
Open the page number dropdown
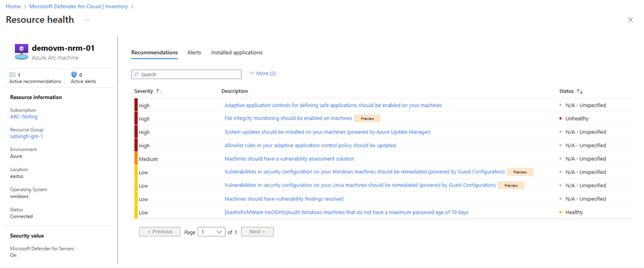pyautogui.click(x=211, y=232)
